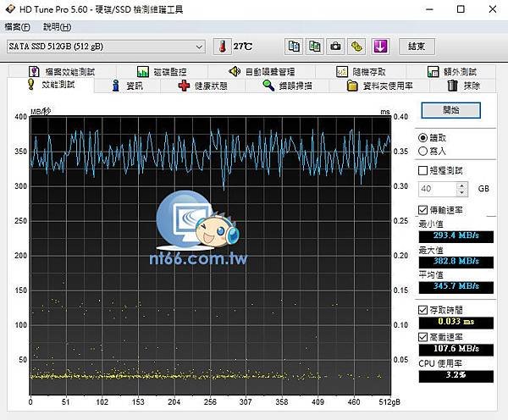Image resolution: width=508 pixels, height=420 pixels.
Task: Toggle the 高載速率 burst rate checkbox
Action: pyautogui.click(x=422, y=337)
